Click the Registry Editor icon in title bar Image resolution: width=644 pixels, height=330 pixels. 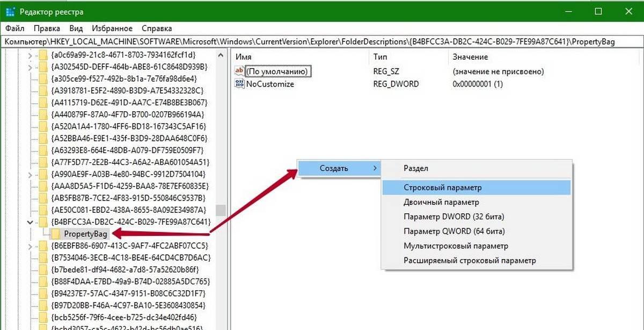[10, 11]
